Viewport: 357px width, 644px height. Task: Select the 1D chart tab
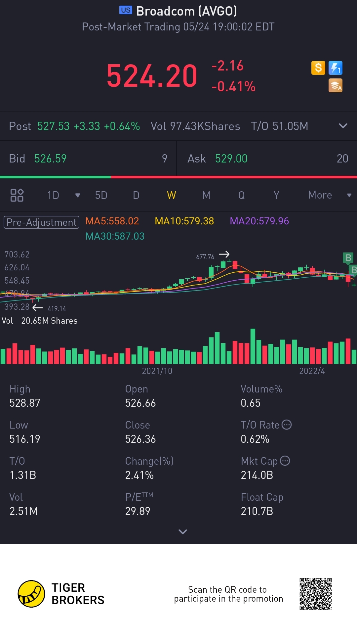(x=53, y=195)
